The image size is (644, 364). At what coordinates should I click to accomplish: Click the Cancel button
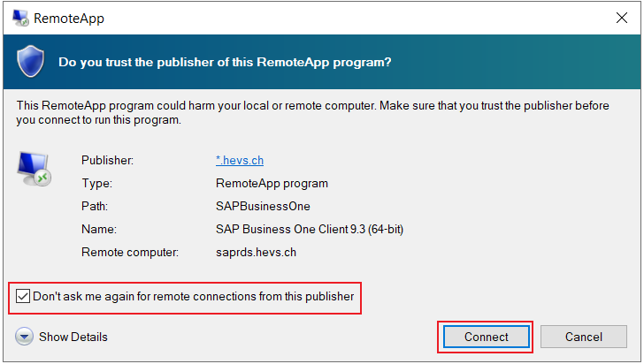tap(584, 337)
